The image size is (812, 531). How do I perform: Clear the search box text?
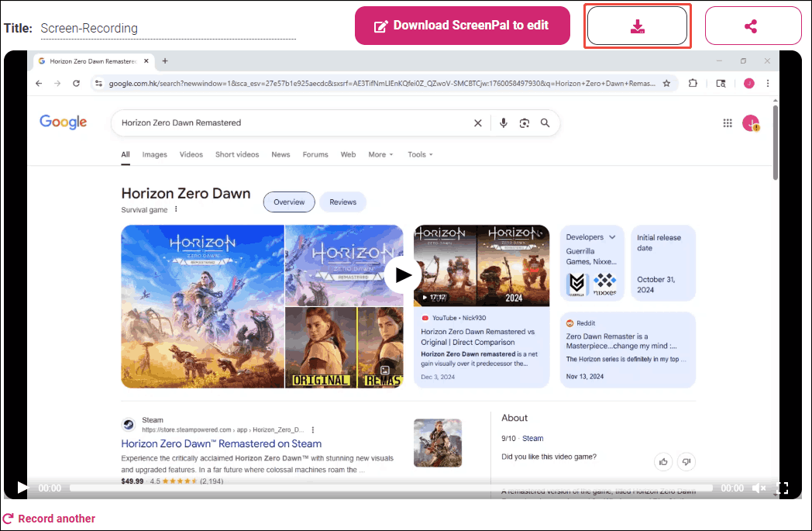pyautogui.click(x=477, y=122)
